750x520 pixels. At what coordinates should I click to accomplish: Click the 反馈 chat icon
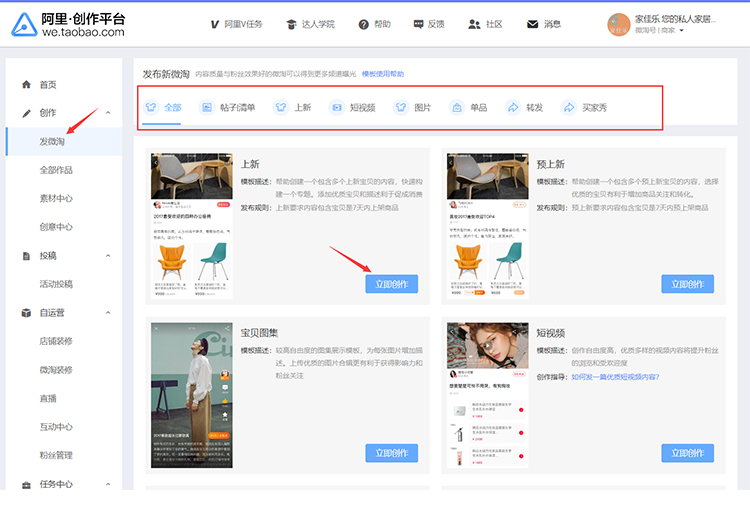coord(419,24)
